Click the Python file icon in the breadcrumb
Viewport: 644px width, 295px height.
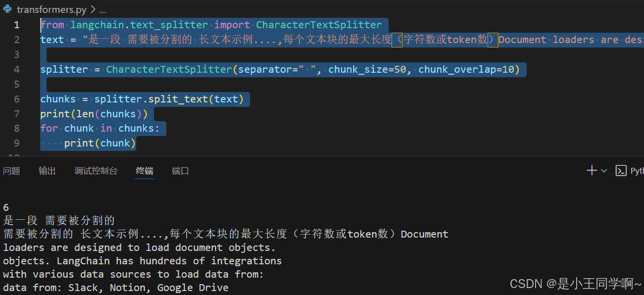pyautogui.click(x=7, y=9)
